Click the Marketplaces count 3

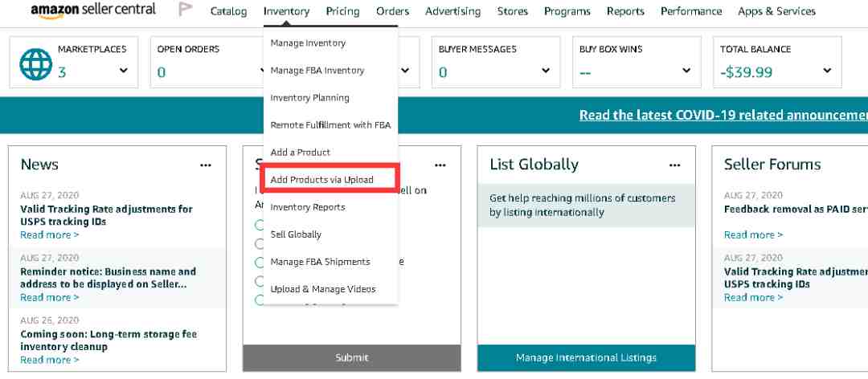tap(61, 72)
